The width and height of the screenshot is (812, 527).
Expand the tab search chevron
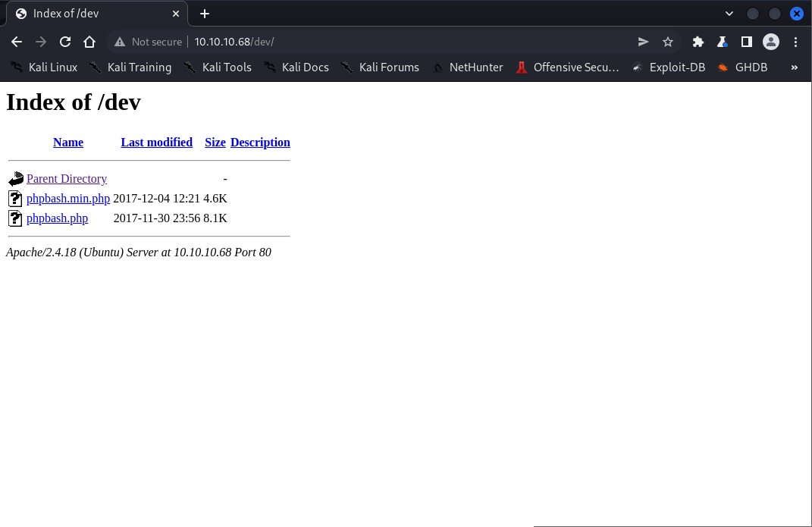[729, 14]
